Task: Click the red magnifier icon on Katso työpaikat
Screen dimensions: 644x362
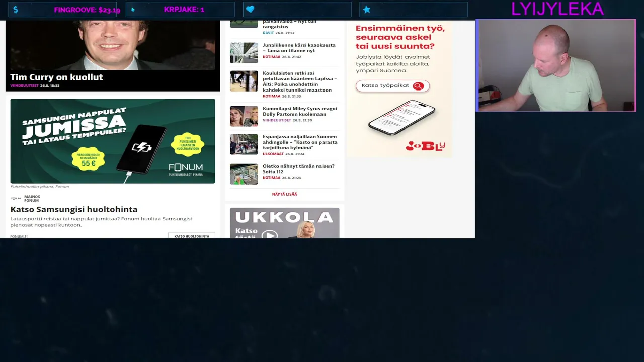Action: pyautogui.click(x=418, y=86)
